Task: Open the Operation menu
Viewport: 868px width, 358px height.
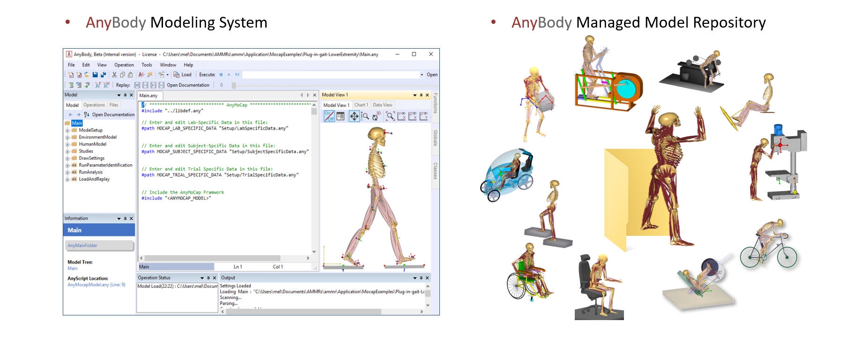Action: (124, 65)
